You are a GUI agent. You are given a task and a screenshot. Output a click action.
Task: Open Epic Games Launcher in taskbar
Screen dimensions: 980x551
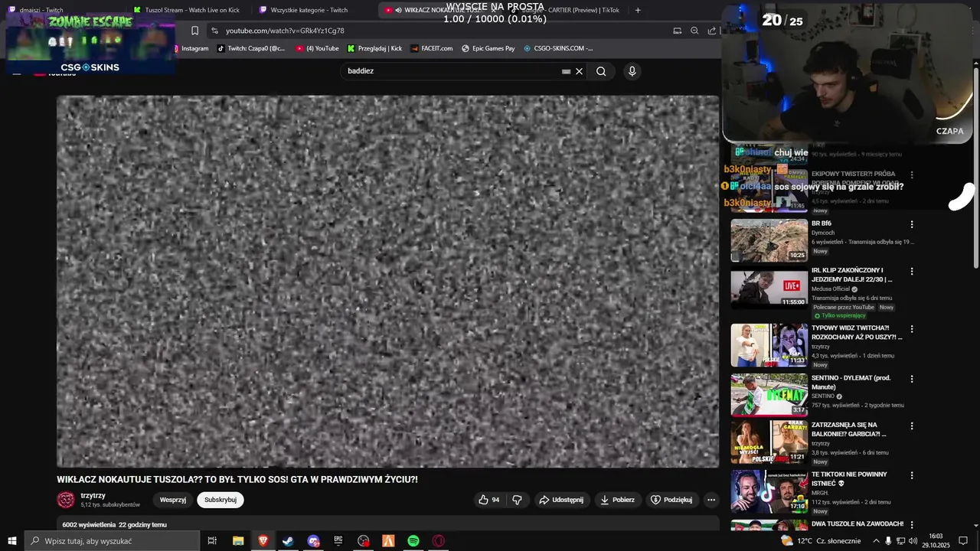338,541
